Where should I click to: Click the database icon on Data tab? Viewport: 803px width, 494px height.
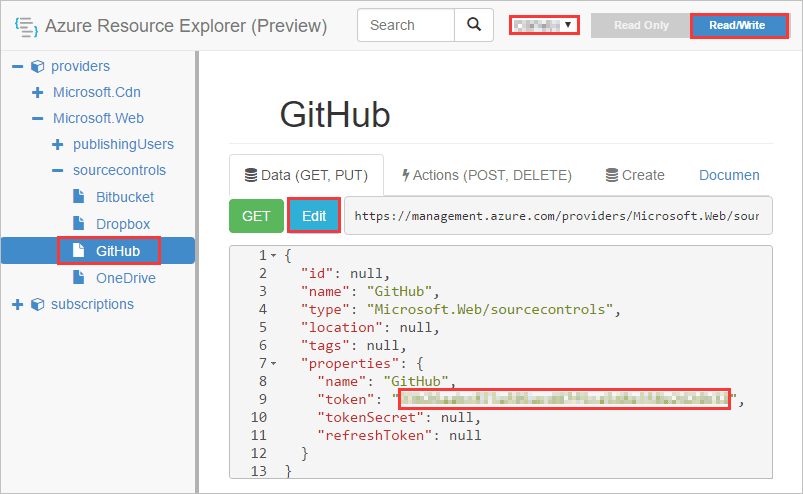pyautogui.click(x=251, y=175)
